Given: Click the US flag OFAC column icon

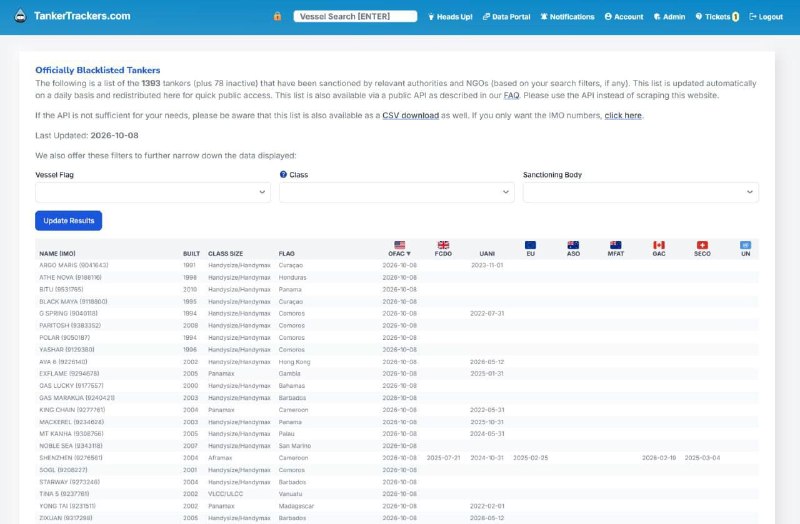Looking at the screenshot, I should click(399, 245).
